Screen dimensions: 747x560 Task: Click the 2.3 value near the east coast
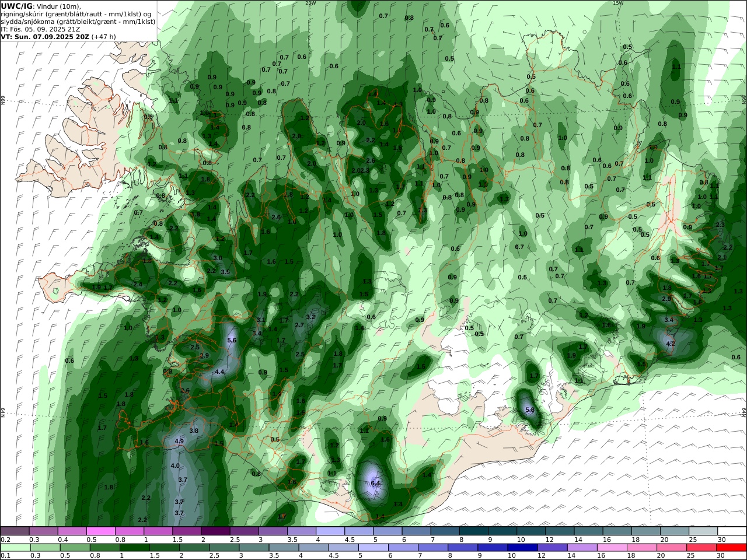[x=720, y=225]
